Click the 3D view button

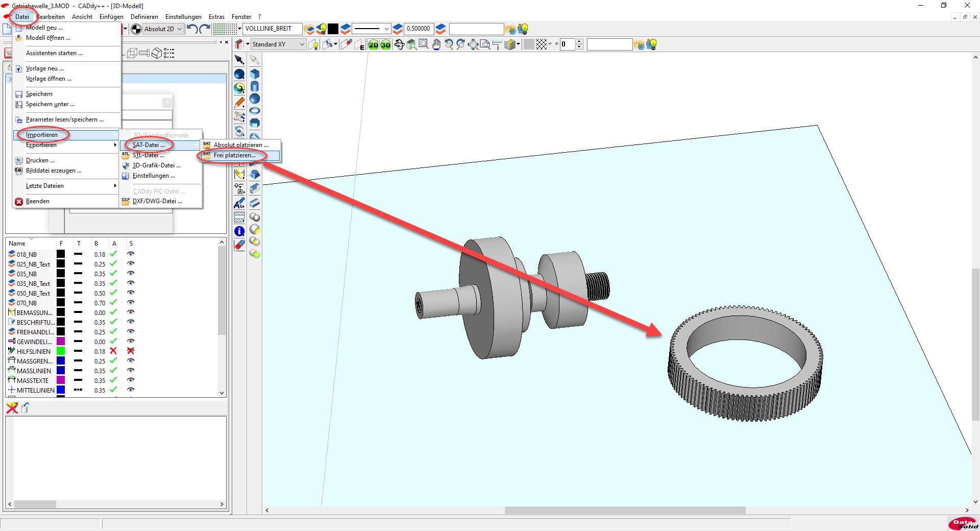[x=385, y=45]
